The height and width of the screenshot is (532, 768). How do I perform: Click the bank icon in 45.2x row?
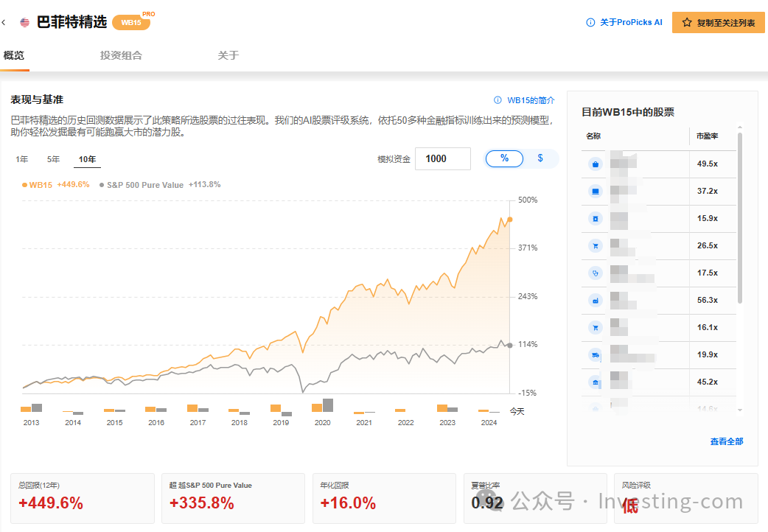[595, 382]
